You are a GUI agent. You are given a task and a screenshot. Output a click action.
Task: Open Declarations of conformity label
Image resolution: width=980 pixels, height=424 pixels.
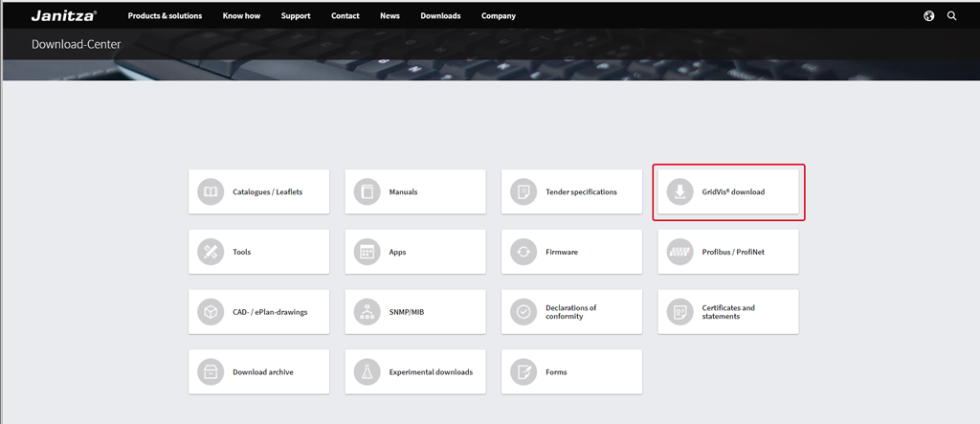(x=571, y=312)
